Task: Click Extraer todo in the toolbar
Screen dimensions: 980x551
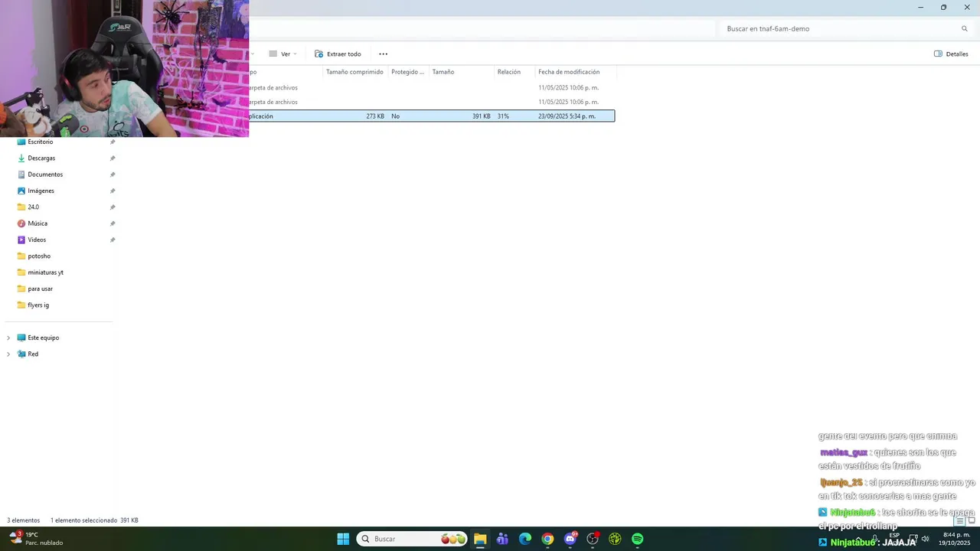Action: 338,54
